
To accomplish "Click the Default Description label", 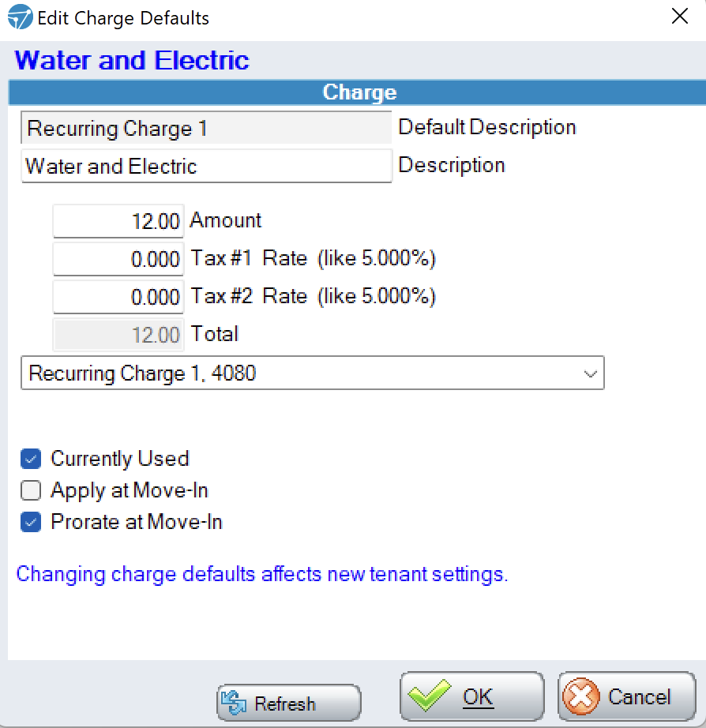I will tap(487, 127).
